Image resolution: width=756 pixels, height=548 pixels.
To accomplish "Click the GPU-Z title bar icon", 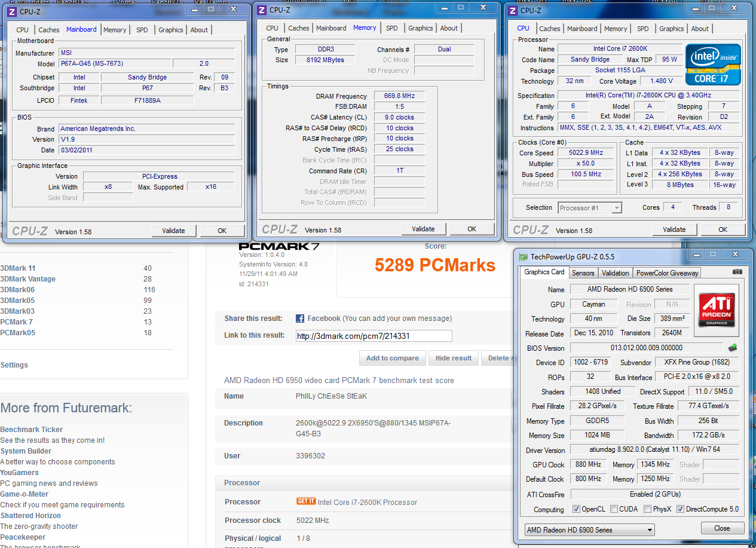I will [x=524, y=257].
